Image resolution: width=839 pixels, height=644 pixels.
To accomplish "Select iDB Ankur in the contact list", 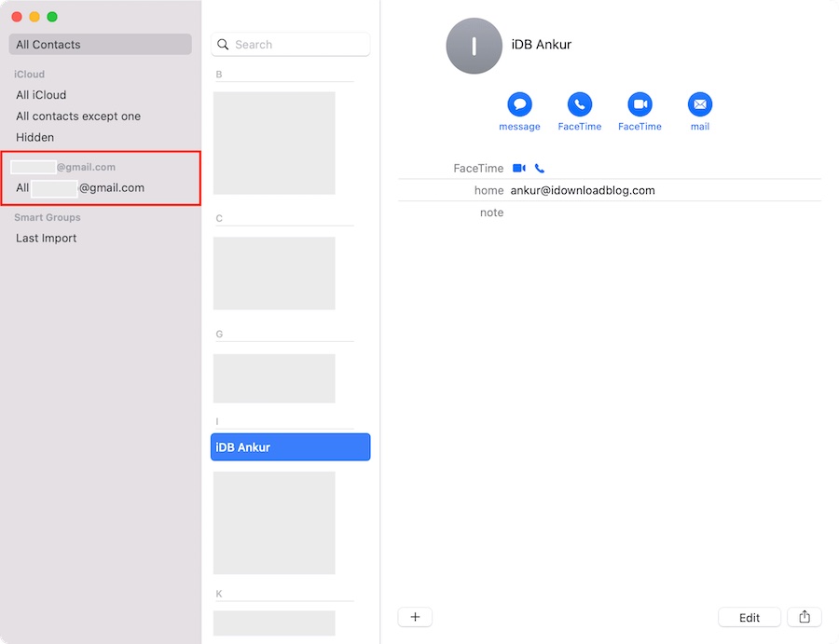I will 290,447.
